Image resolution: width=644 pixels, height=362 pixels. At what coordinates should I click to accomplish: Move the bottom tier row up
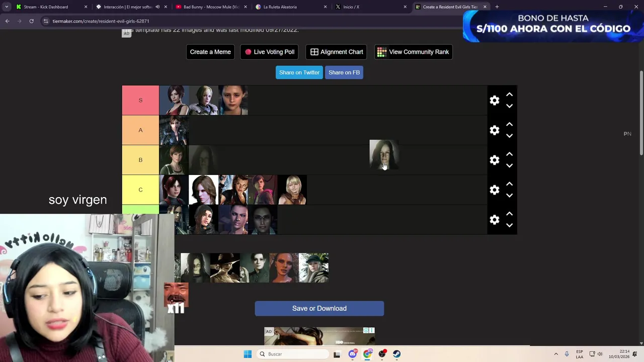click(x=509, y=214)
